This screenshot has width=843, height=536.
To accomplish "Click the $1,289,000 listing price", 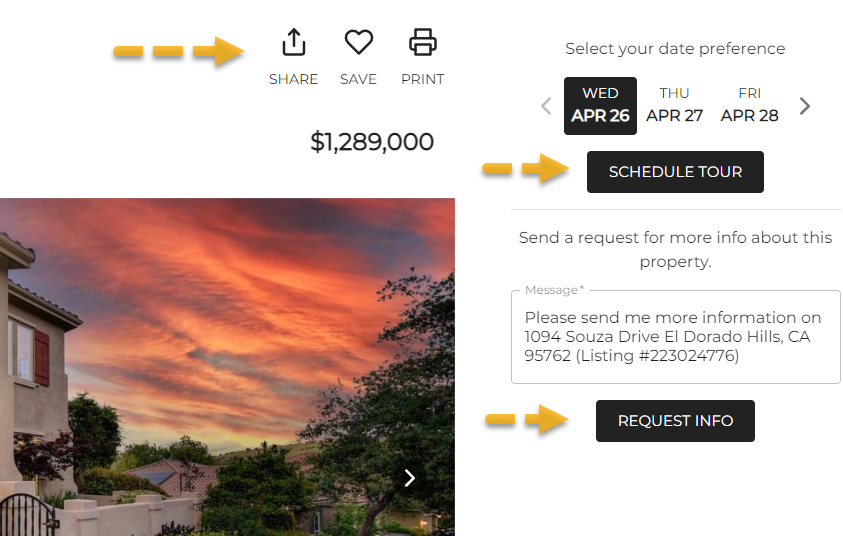I will click(372, 142).
